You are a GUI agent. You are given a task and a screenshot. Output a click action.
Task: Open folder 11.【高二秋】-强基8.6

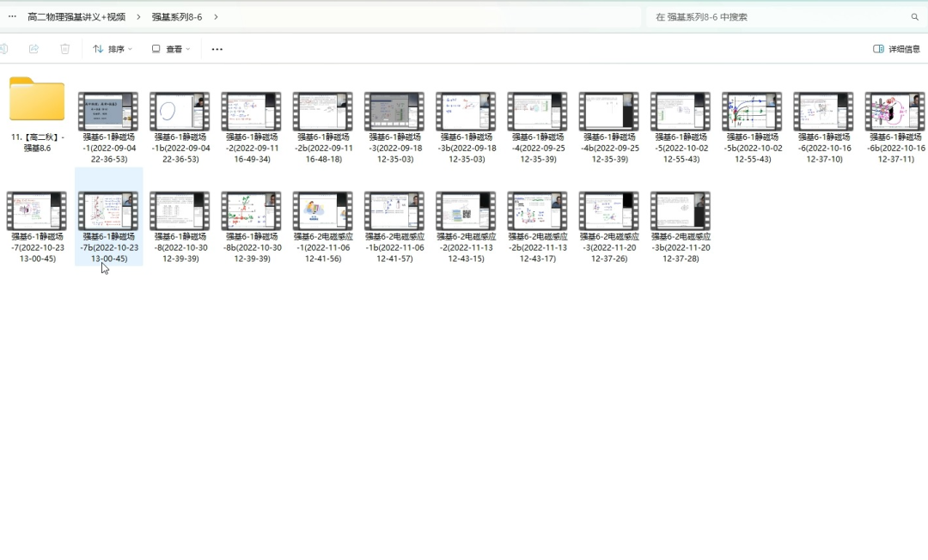coord(37,100)
